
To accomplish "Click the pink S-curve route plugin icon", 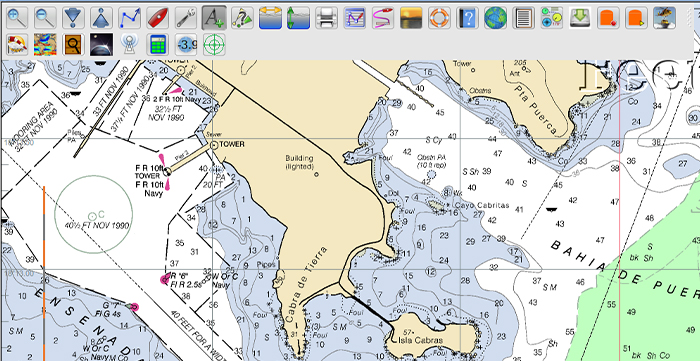I will 383,18.
